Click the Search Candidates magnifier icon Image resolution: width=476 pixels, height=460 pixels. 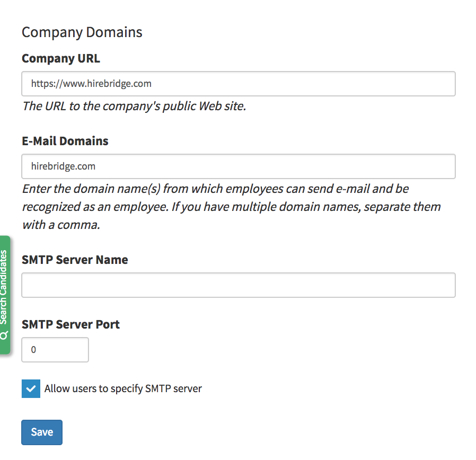(4, 336)
